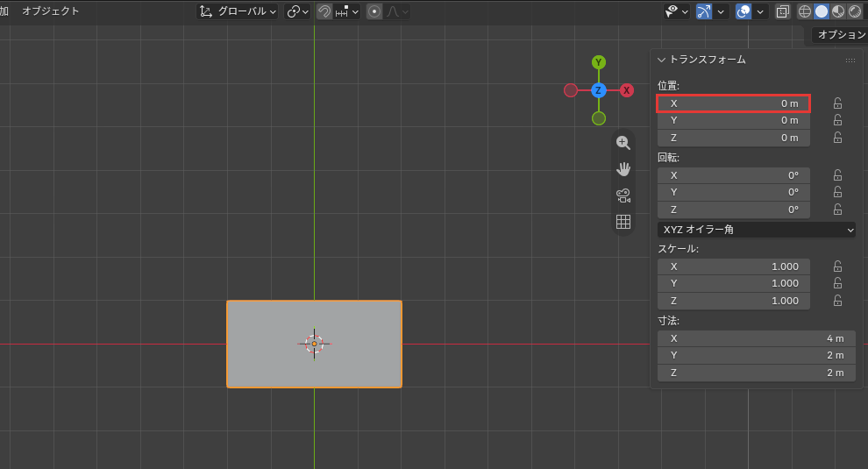Click the 位置 Z field
The height and width of the screenshot is (469, 868).
coord(734,138)
